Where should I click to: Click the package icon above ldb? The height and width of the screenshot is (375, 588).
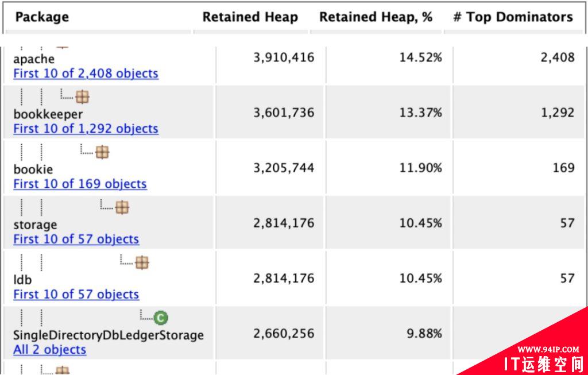point(142,262)
